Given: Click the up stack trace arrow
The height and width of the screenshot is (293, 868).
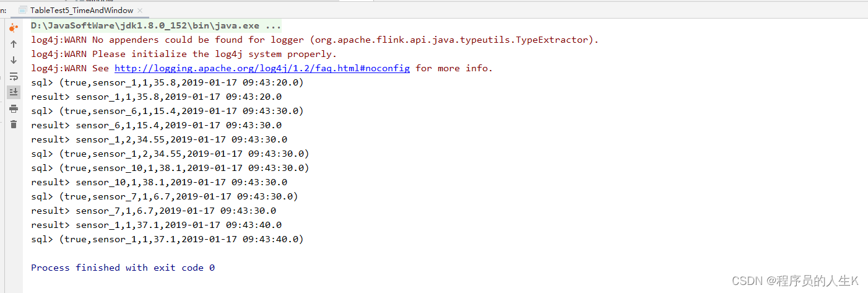Looking at the screenshot, I should 14,45.
